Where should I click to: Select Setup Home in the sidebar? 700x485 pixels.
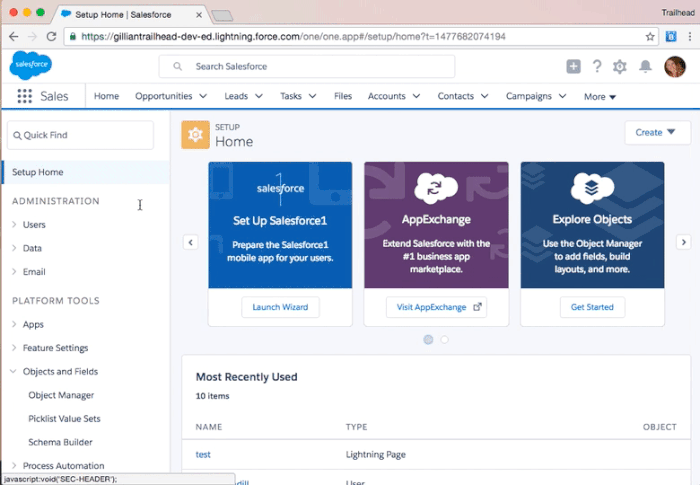click(85, 172)
